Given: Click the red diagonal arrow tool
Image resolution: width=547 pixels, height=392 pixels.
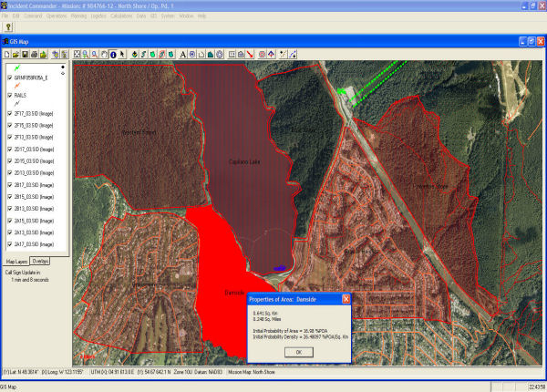Looking at the screenshot, I should click(x=250, y=55).
